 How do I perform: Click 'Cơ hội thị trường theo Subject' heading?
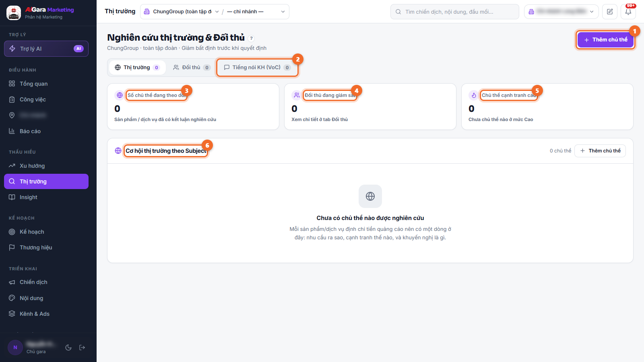pos(166,151)
